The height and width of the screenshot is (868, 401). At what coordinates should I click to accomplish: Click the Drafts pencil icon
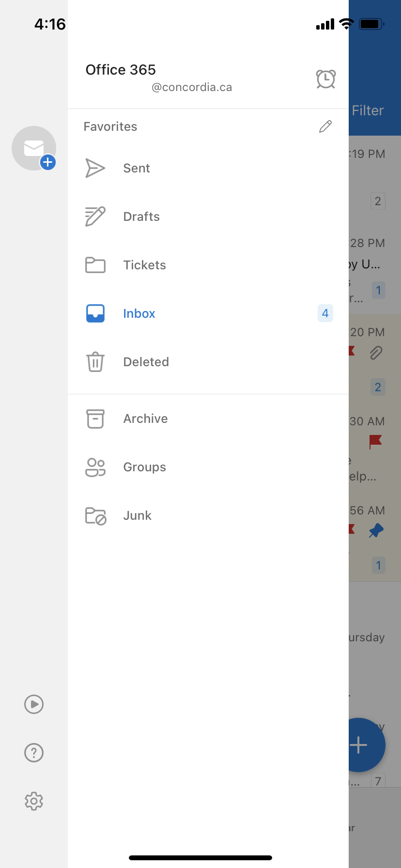[x=95, y=217]
